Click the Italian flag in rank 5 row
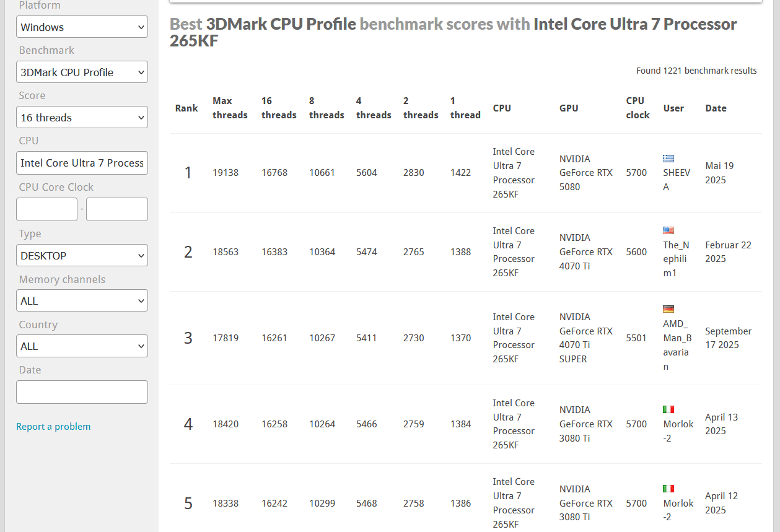 click(x=668, y=489)
